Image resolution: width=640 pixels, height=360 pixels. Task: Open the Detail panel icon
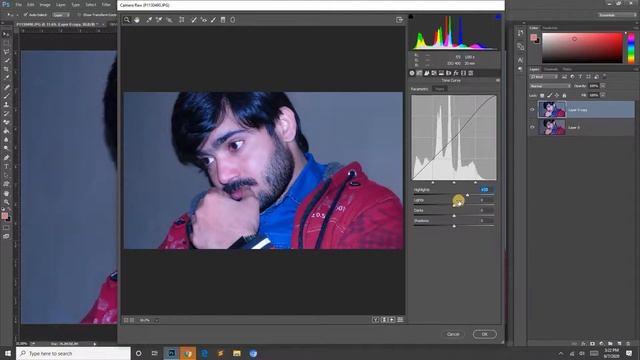[x=427, y=73]
